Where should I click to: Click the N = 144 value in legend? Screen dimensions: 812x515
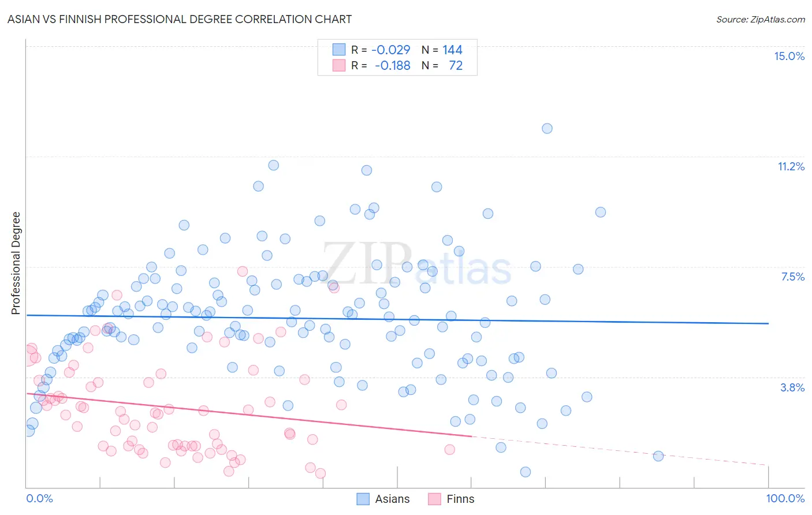pos(442,50)
